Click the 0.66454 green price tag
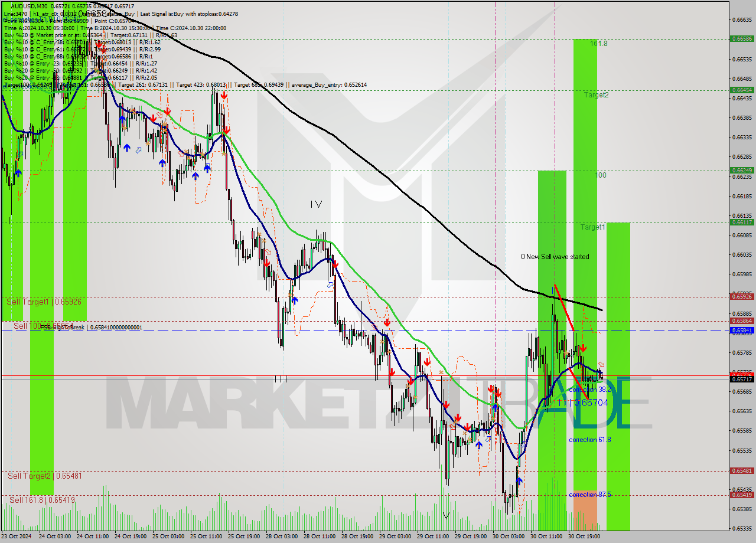756x543 pixels. [x=742, y=90]
